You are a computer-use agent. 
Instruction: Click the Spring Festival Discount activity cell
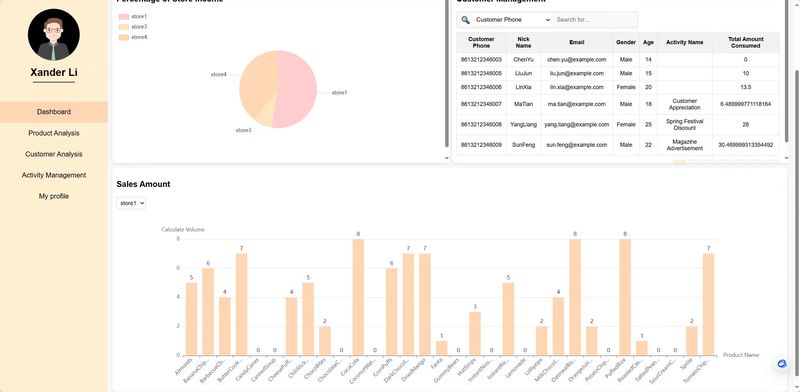click(685, 125)
